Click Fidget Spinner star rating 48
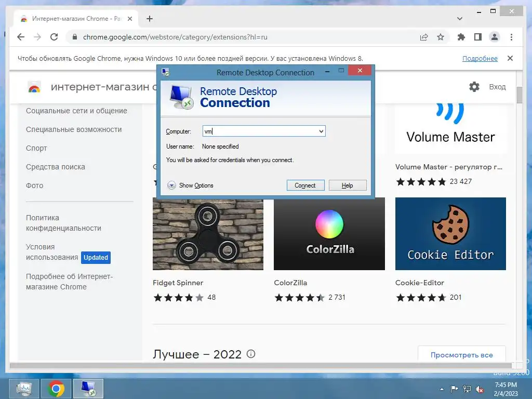The width and height of the screenshot is (532, 399). [x=184, y=298]
